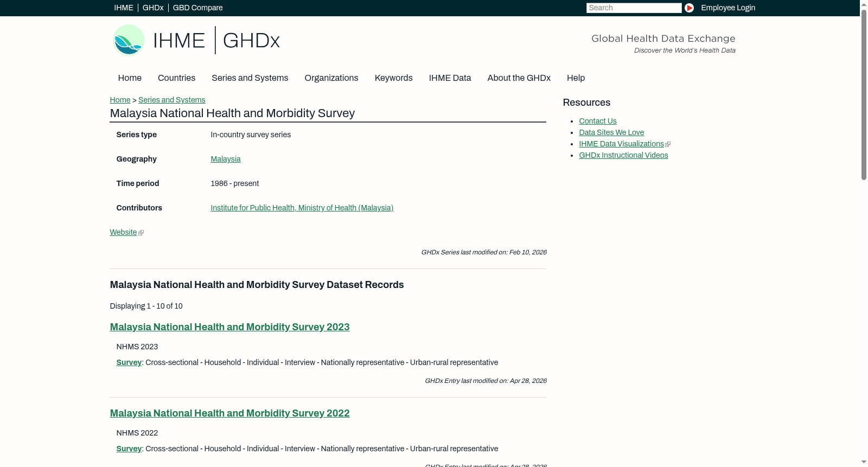Click the GHDx logo text in header
Screen dimensions: 868x467
[251, 41]
